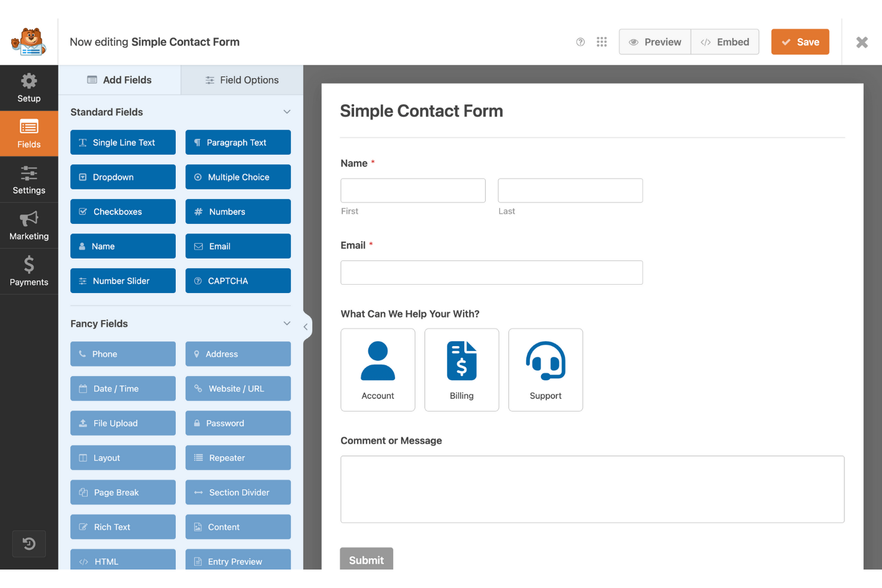Collapse the Fancy Fields section
This screenshot has height=588, width=882.
click(287, 323)
